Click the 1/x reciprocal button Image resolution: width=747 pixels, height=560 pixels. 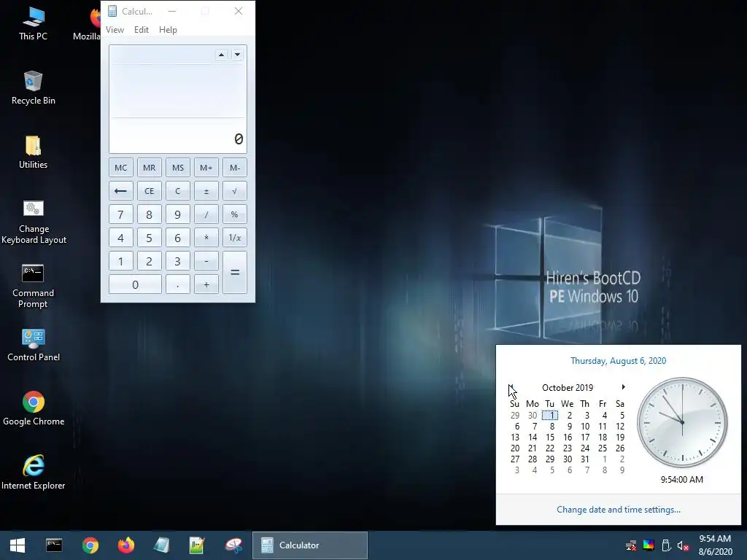(x=234, y=238)
